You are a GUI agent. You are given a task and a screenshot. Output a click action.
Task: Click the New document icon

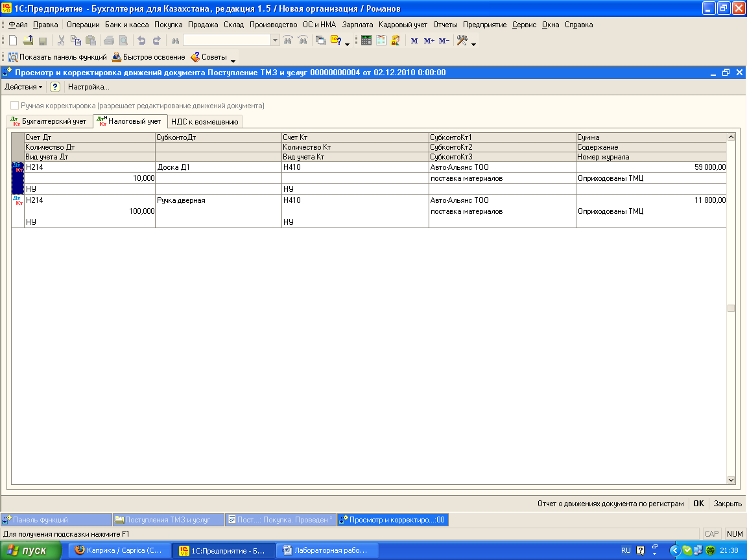(x=13, y=41)
